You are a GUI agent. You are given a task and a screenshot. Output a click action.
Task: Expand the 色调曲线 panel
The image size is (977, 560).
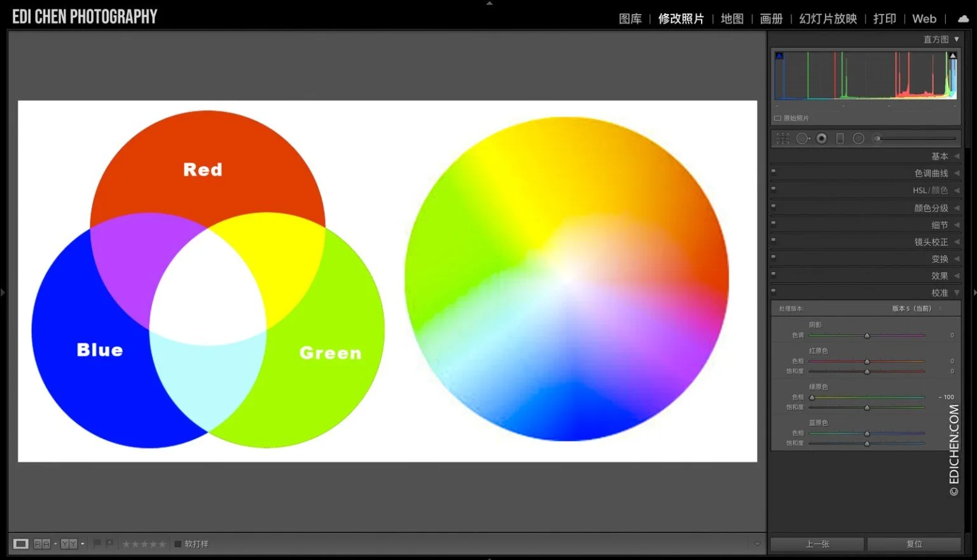[x=957, y=174]
